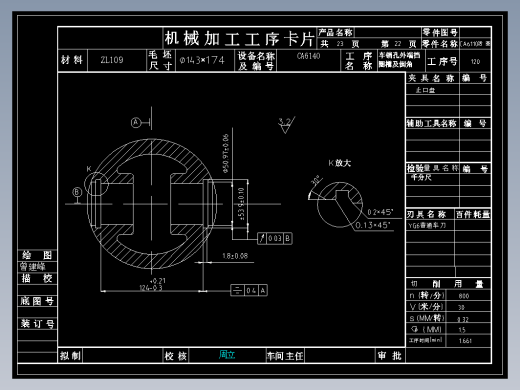The height and width of the screenshot is (390, 520).
Task: Select the 描校 label
Action: click(37, 278)
